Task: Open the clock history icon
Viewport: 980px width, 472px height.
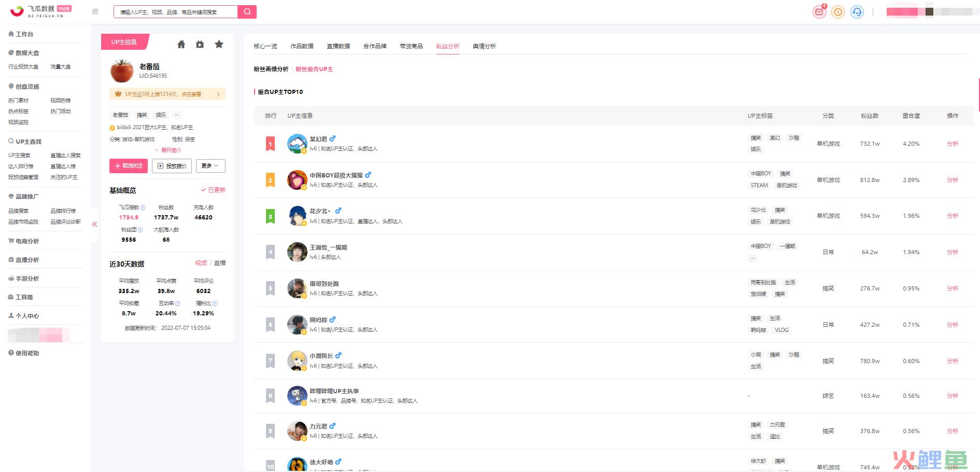Action: (838, 12)
